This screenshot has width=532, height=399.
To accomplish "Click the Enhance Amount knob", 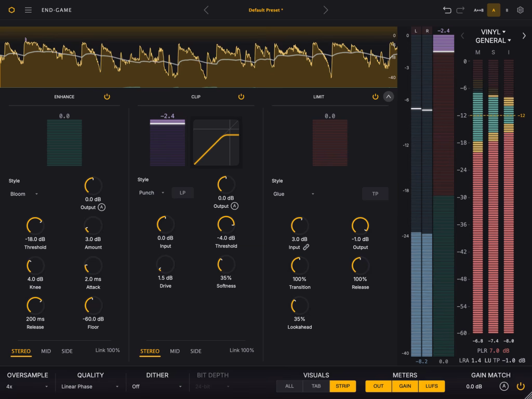I will [x=93, y=225].
